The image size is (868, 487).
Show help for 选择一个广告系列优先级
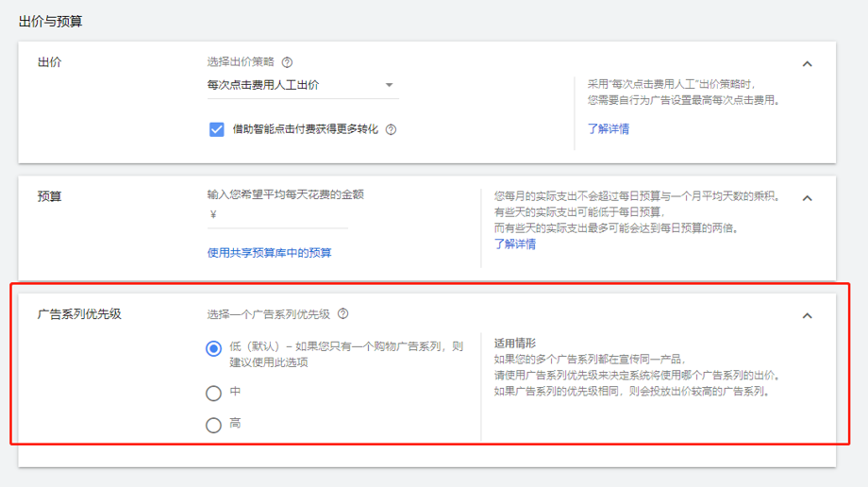pyautogui.click(x=343, y=313)
